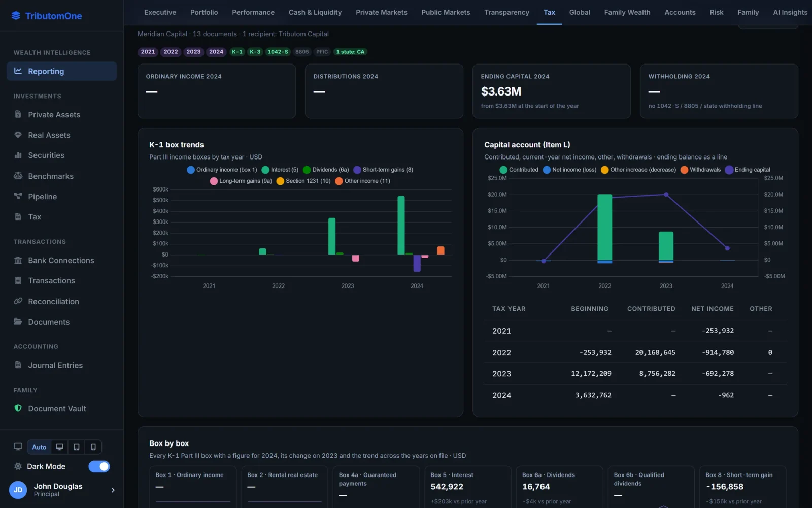Open Box 8 Short-term gain card

[x=742, y=487]
